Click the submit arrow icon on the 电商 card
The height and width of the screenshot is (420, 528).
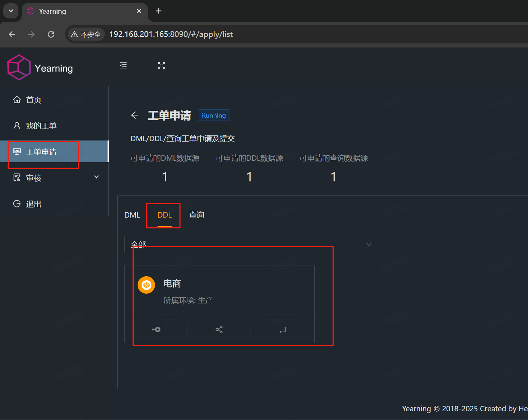coord(282,330)
